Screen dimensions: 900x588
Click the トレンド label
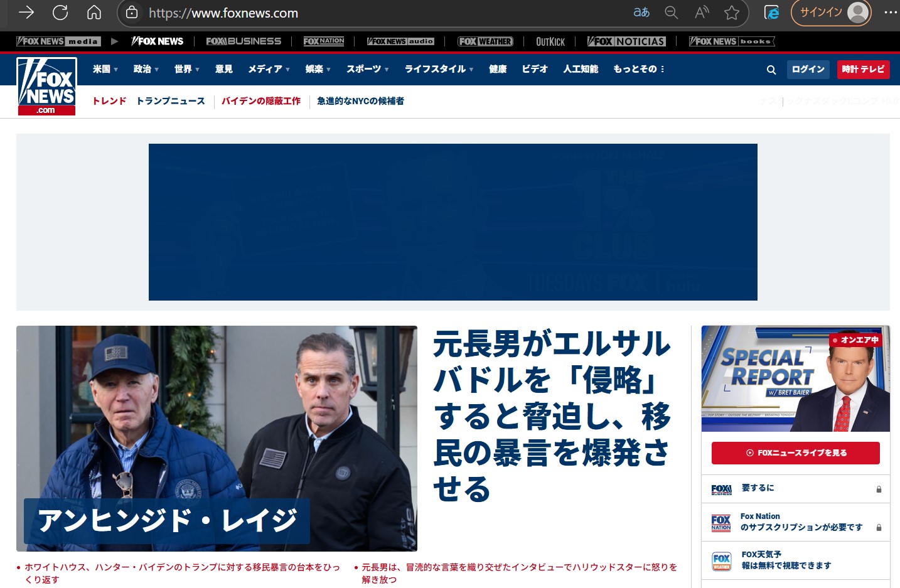110,101
